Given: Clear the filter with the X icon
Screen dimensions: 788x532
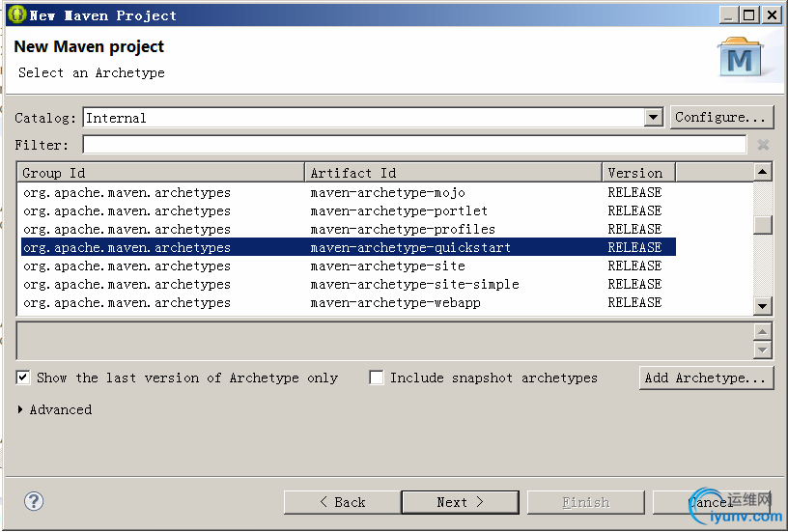Looking at the screenshot, I should point(763,145).
